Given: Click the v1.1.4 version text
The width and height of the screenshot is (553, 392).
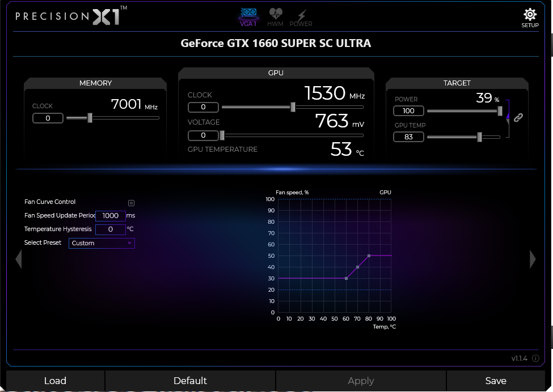Looking at the screenshot, I should [x=519, y=359].
